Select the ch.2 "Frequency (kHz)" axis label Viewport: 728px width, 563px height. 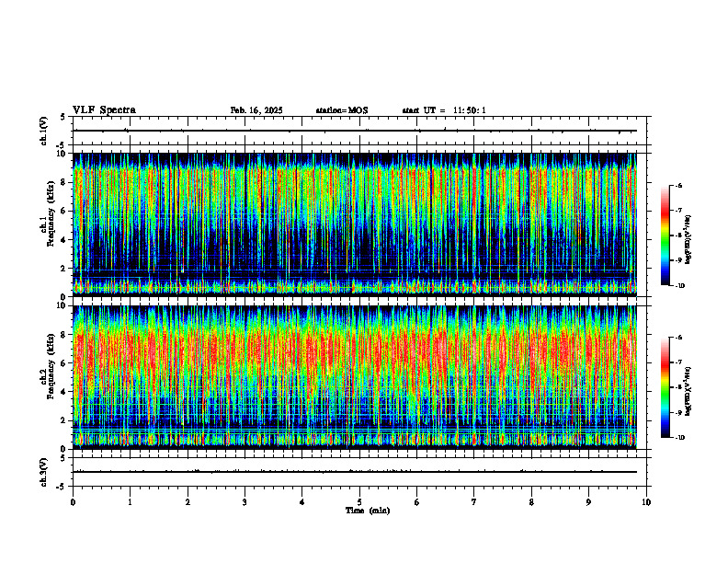[51, 366]
